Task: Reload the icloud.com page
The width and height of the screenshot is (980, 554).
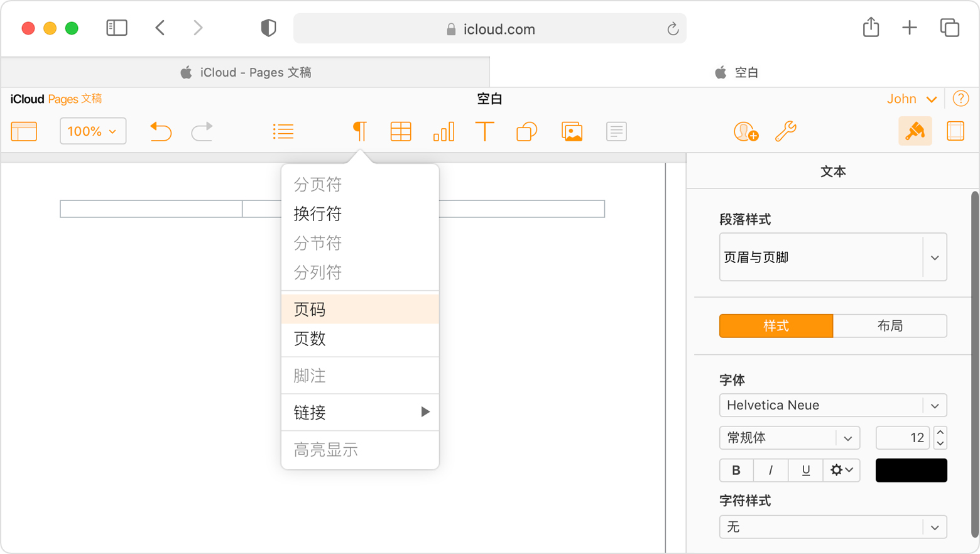Action: point(673,29)
